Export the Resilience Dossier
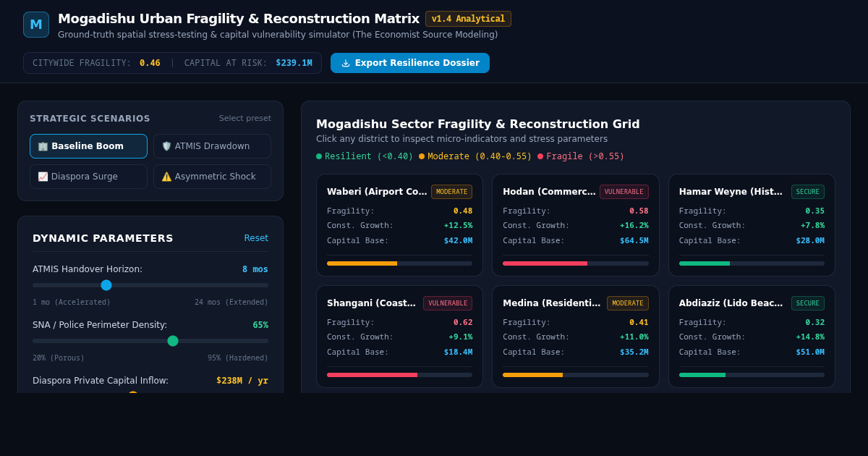Image resolution: width=868 pixels, height=456 pixels. (410, 63)
